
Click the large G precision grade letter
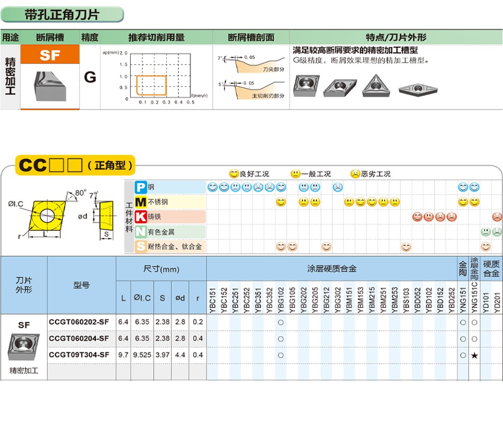tap(90, 77)
